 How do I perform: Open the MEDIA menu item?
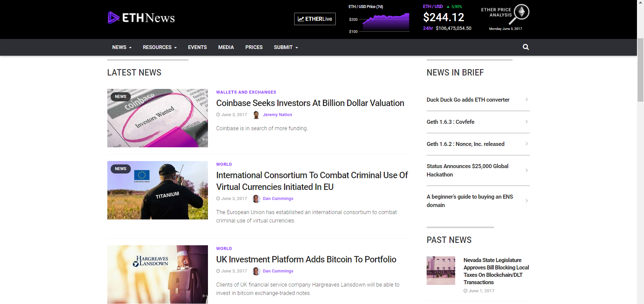click(226, 47)
